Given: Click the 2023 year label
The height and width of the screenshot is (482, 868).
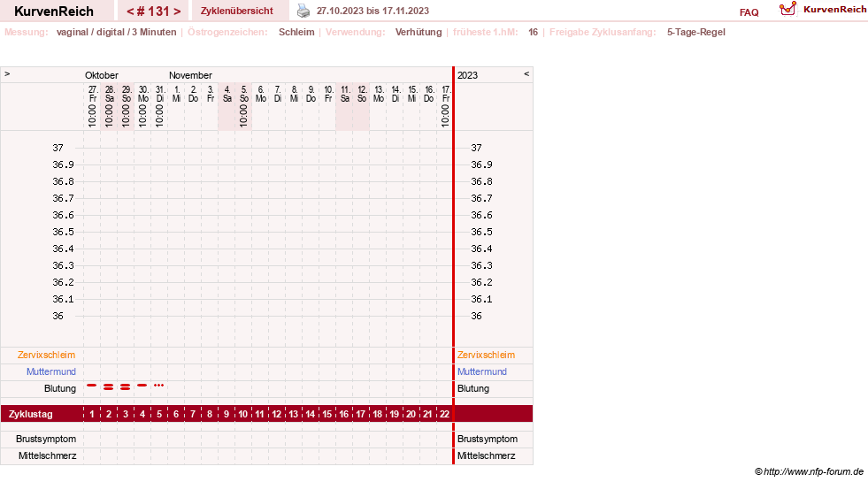Looking at the screenshot, I should click(x=467, y=75).
